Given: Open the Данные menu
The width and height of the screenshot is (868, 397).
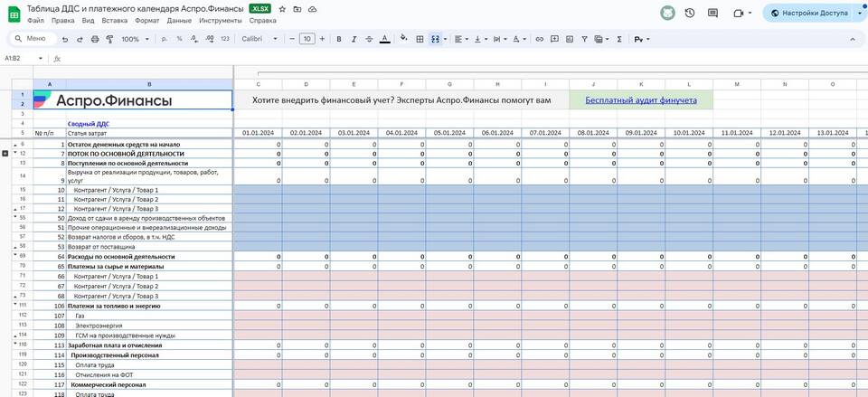Looking at the screenshot, I should point(179,20).
